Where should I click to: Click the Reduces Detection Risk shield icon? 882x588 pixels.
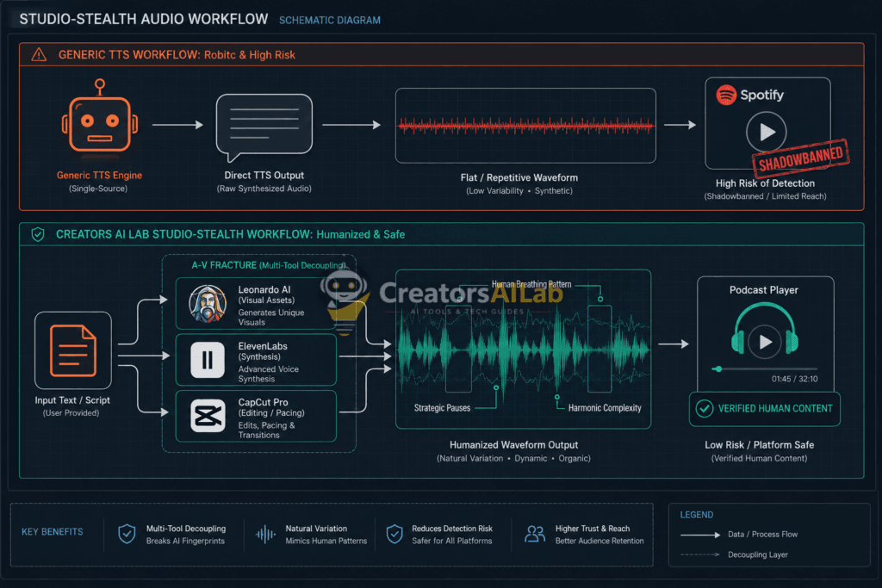pyautogui.click(x=394, y=534)
